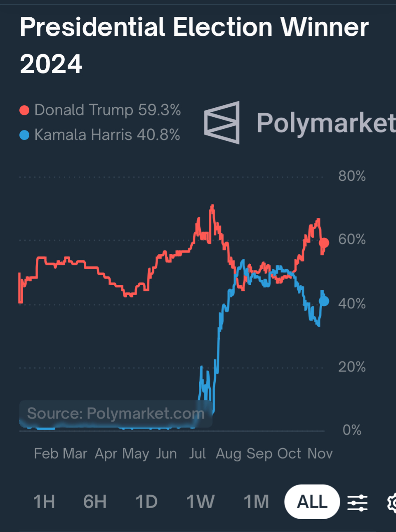Switch to the 1D time range
This screenshot has width=396, height=532.
tap(146, 502)
